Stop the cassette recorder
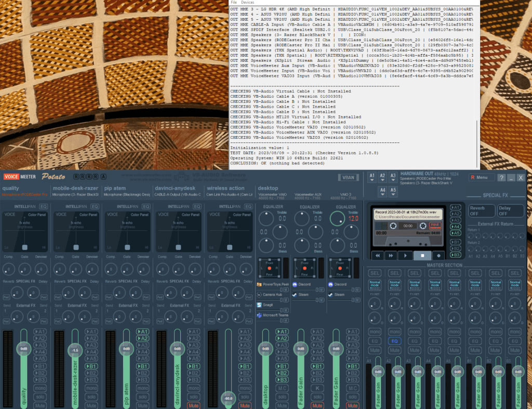This screenshot has width=532, height=409. tap(422, 256)
